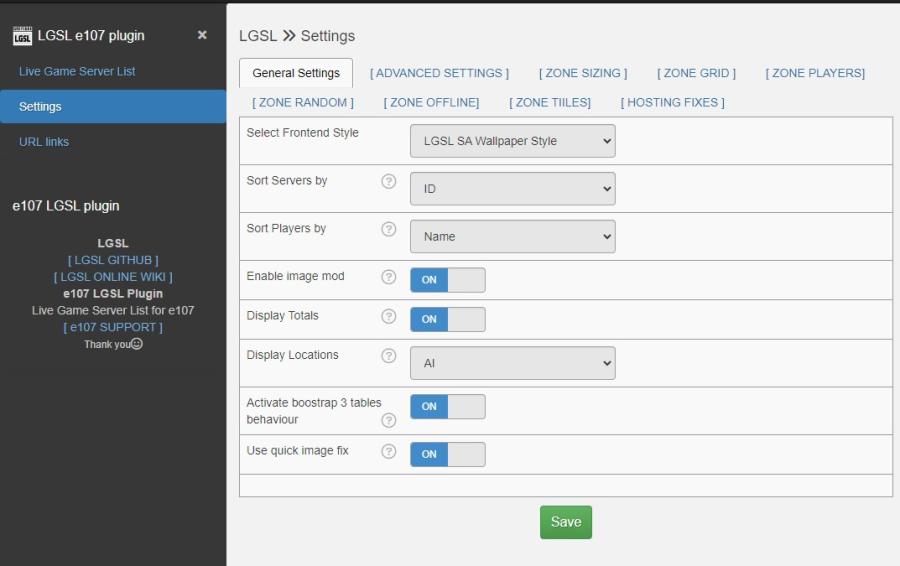This screenshot has height=566, width=900.
Task: Open the Zone Sizing tab
Action: click(583, 73)
